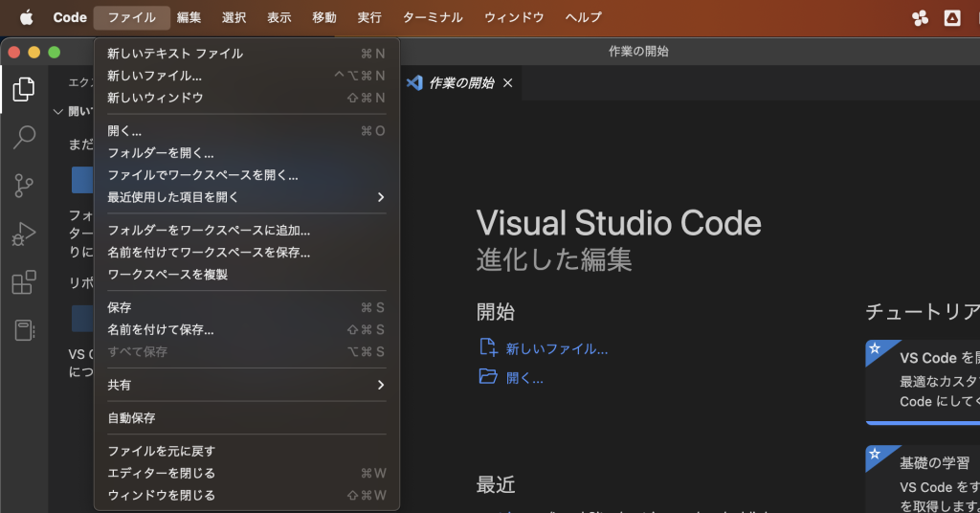Select the 作業の開始 editor tab
The image size is (980, 513).
pos(460,82)
